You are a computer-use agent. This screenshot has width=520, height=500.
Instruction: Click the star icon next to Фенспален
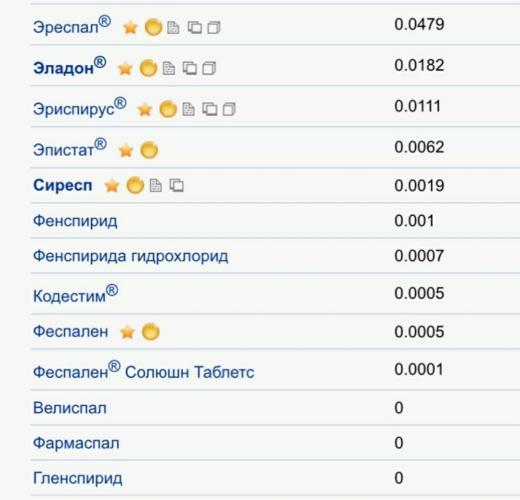[127, 332]
